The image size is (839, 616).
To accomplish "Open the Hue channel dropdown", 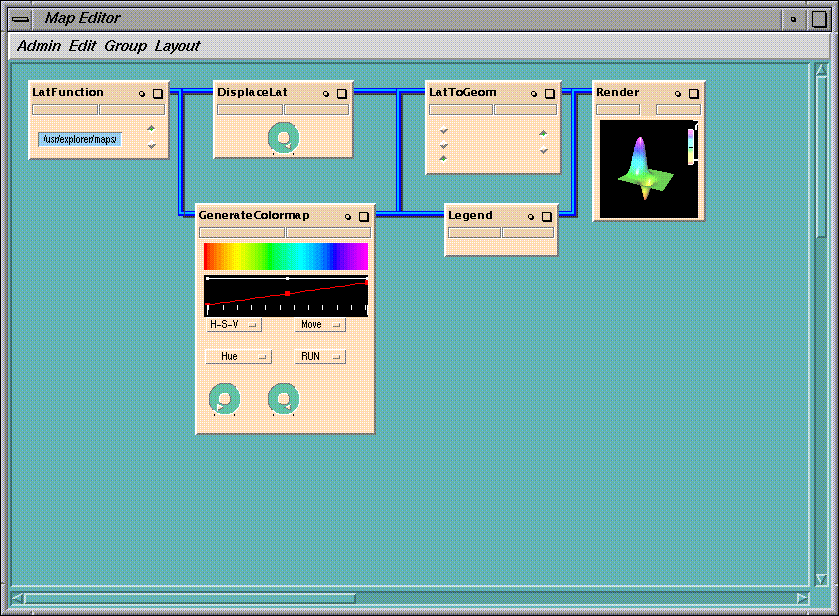I will [238, 356].
